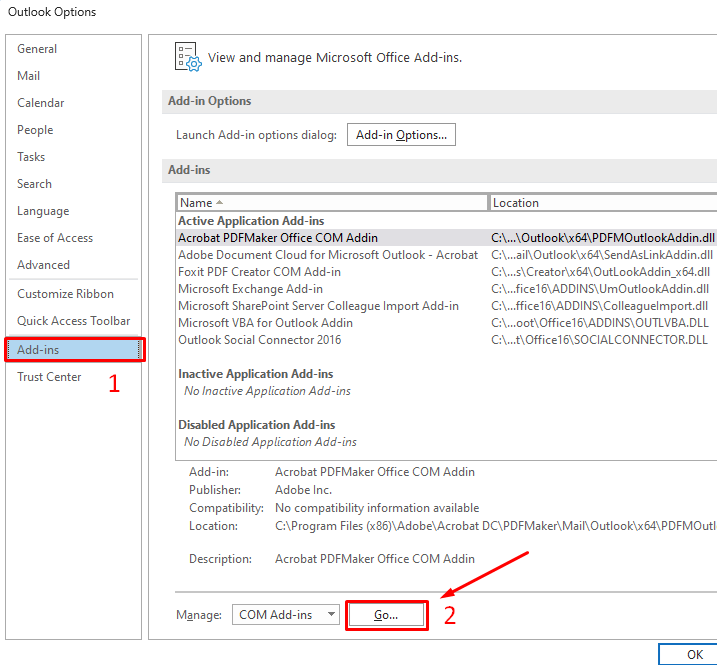Click the Go... button
717x665 pixels.
[386, 615]
